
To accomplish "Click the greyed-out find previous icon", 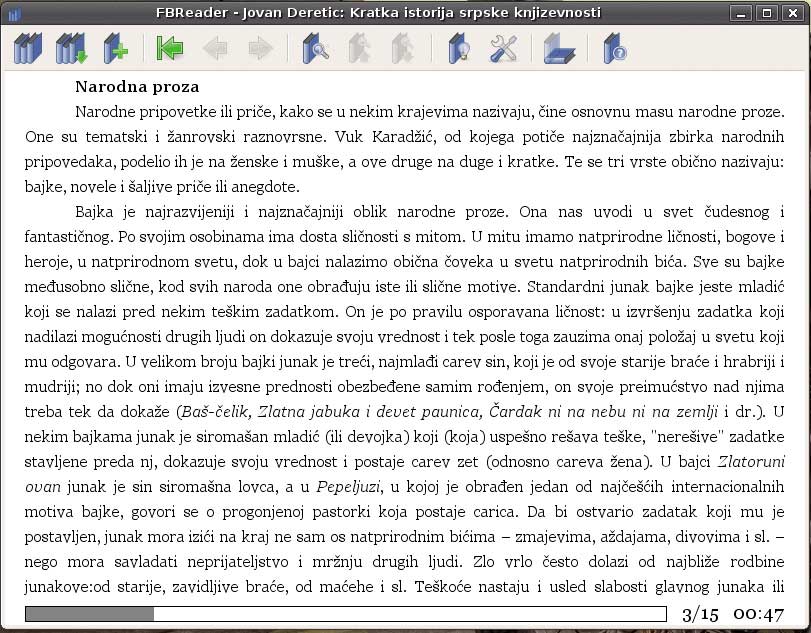I will [359, 49].
